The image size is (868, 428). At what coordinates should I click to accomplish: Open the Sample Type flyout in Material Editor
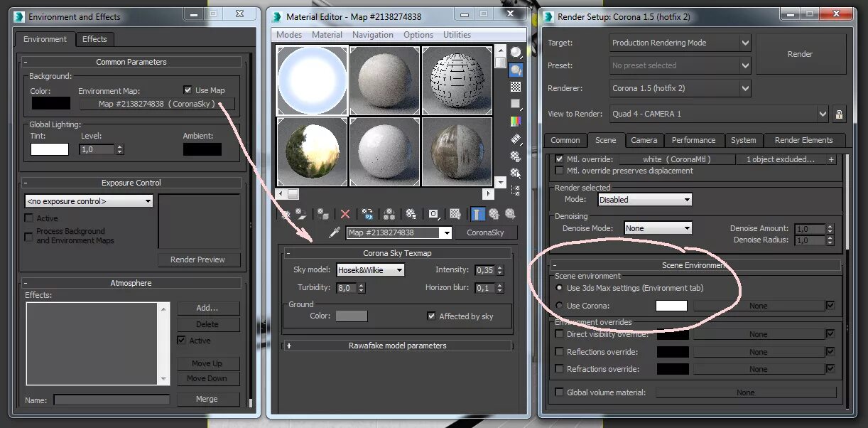pyautogui.click(x=516, y=53)
